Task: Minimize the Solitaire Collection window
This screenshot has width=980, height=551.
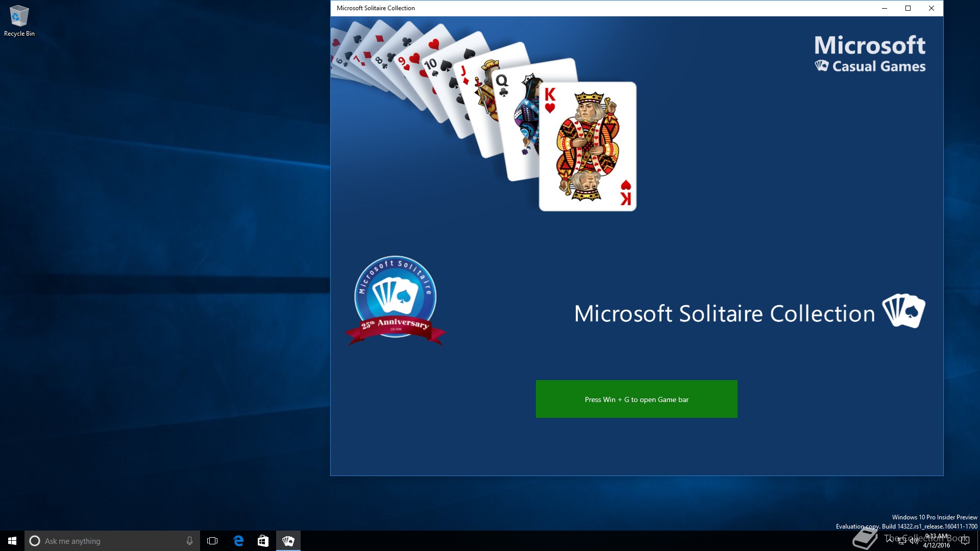Action: [885, 8]
